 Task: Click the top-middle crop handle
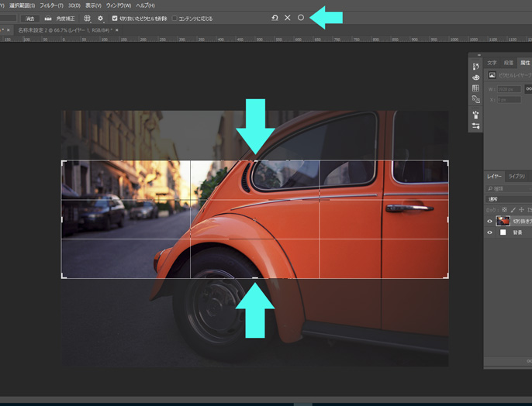(255, 160)
